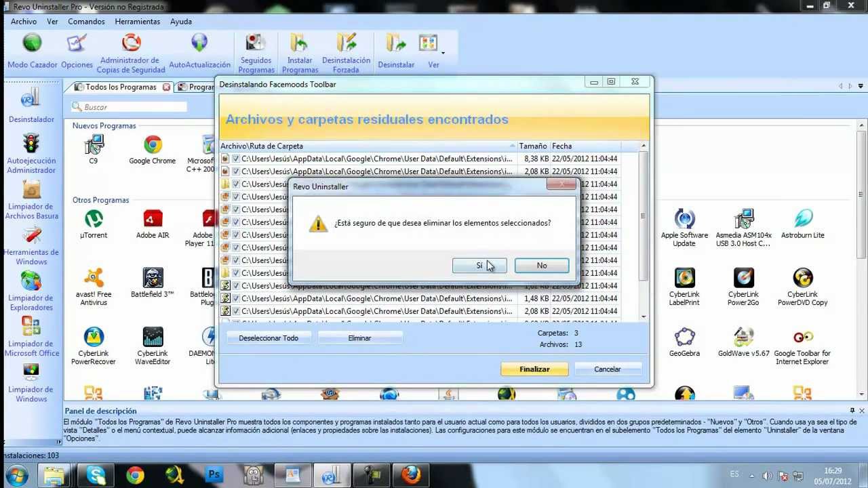Viewport: 868px width, 488px height.
Task: Open the Ver menu in menu bar
Action: pyautogui.click(x=52, y=21)
